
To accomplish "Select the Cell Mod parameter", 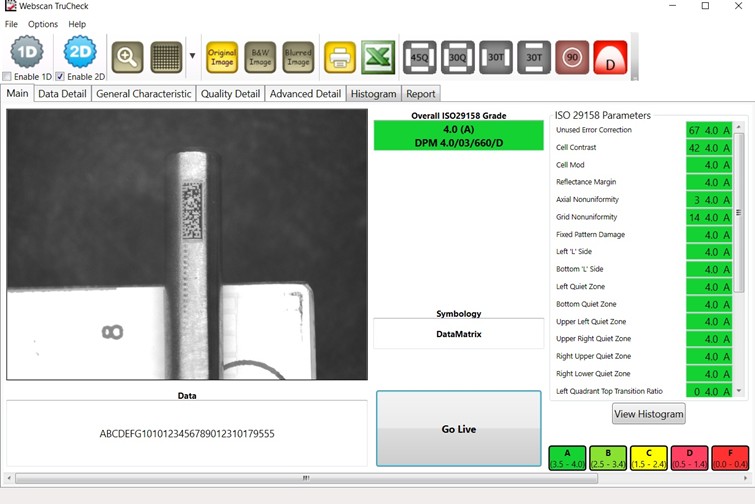I will point(643,165).
